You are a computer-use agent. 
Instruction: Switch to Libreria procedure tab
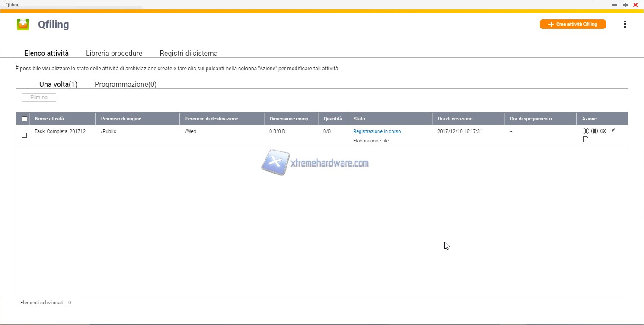114,54
